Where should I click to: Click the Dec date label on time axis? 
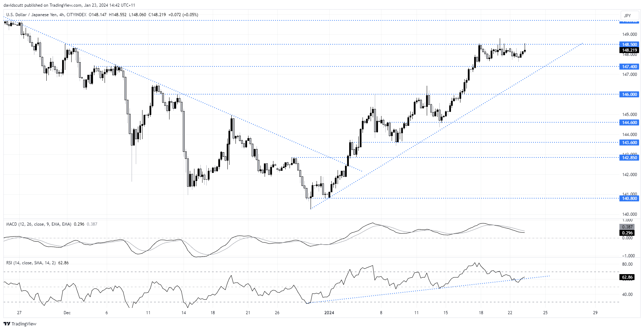(x=67, y=313)
